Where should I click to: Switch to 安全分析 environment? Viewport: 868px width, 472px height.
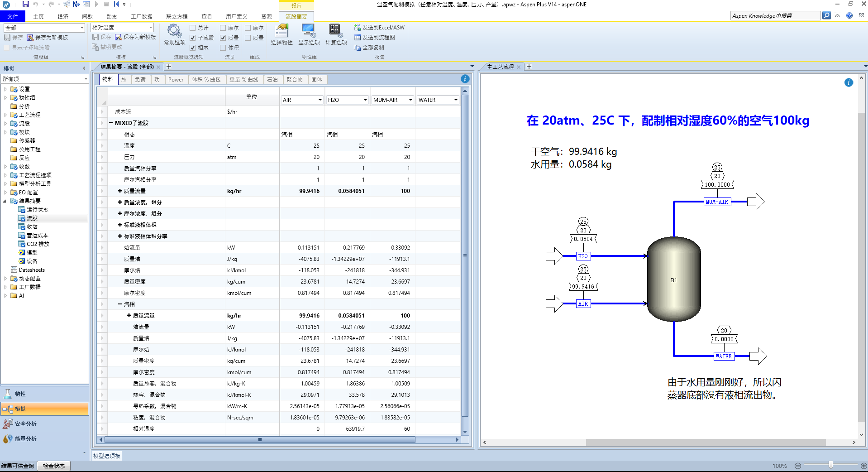point(45,424)
